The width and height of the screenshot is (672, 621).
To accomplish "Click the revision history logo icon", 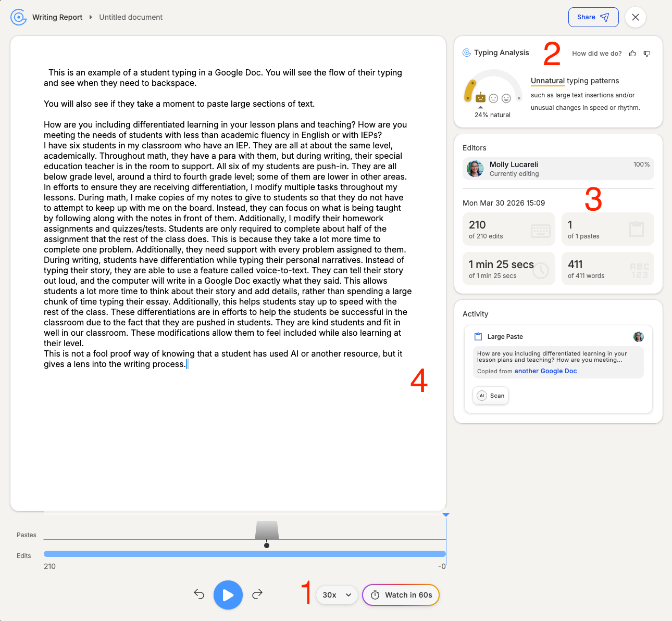I will point(19,17).
